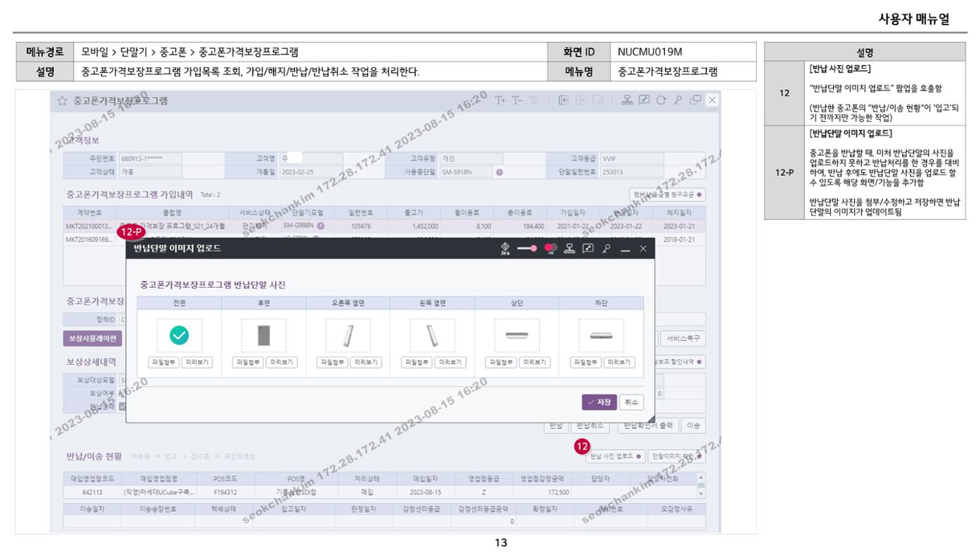Click the 상단 phone top thumbnail
980x552 pixels.
tap(517, 336)
